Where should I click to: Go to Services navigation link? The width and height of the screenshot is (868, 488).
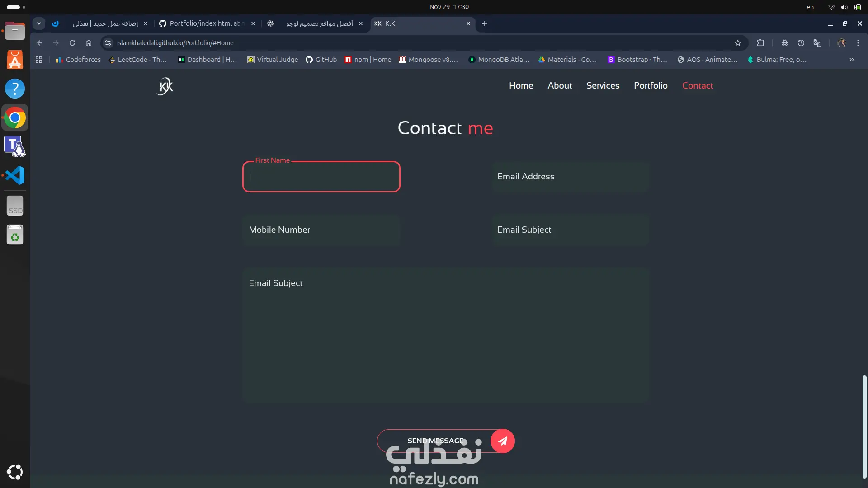(x=603, y=85)
